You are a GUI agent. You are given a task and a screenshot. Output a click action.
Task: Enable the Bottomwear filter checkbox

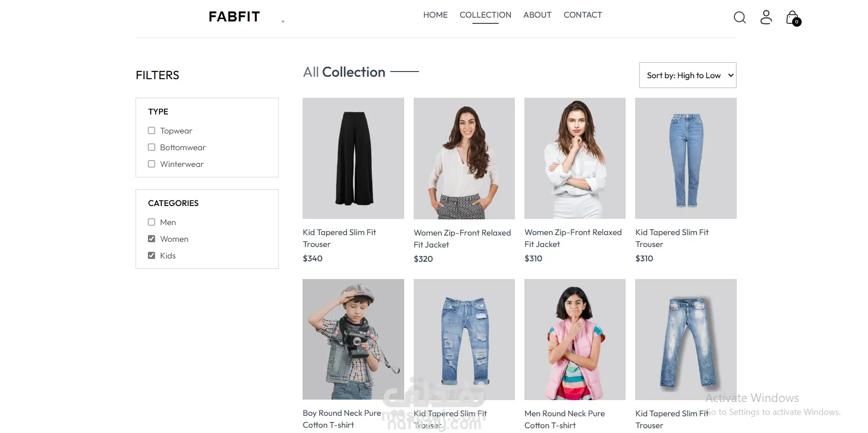click(152, 147)
